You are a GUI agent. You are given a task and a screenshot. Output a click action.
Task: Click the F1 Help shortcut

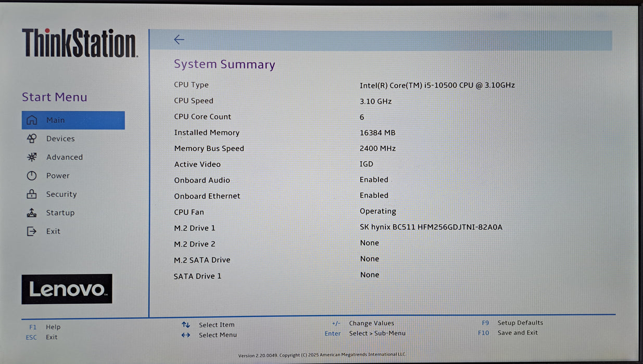click(45, 327)
